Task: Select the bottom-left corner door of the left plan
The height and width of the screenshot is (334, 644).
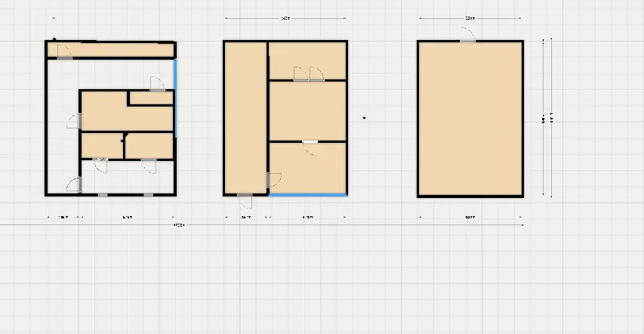Action: (74, 184)
